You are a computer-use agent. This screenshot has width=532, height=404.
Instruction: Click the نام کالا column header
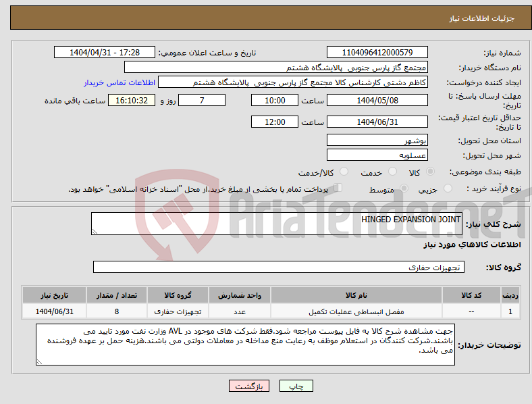tap(356, 295)
